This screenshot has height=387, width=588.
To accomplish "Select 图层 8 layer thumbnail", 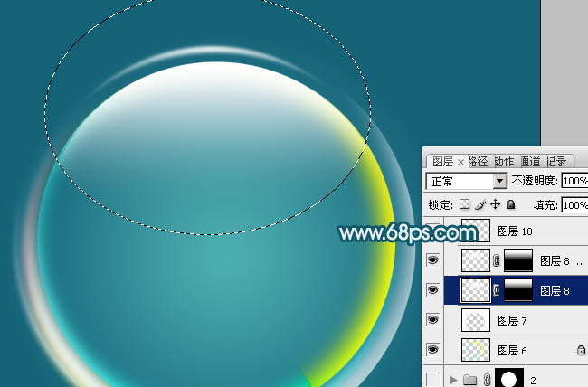I will tap(476, 290).
